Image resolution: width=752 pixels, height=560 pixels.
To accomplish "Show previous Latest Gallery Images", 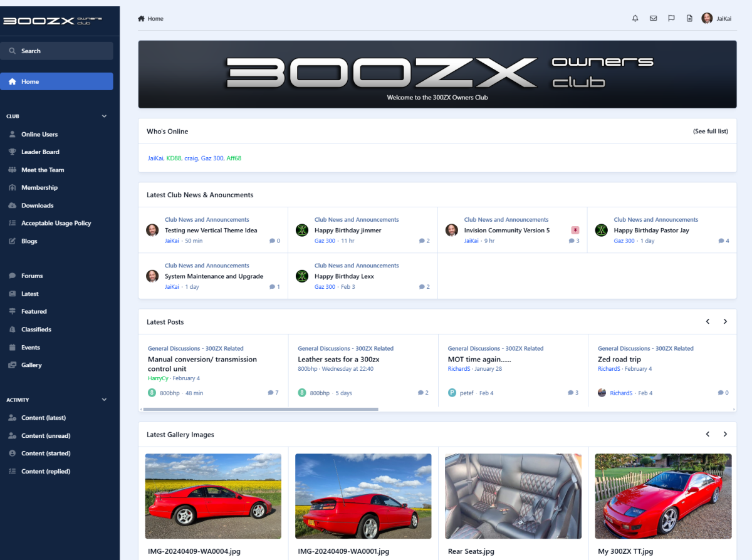I will point(708,434).
